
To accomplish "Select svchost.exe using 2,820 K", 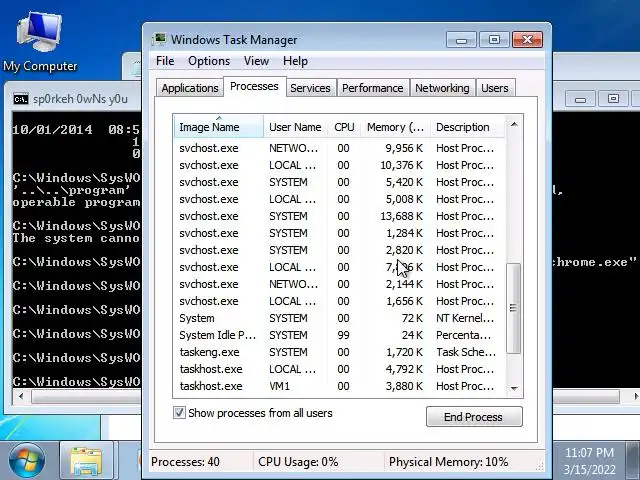I will click(340, 250).
